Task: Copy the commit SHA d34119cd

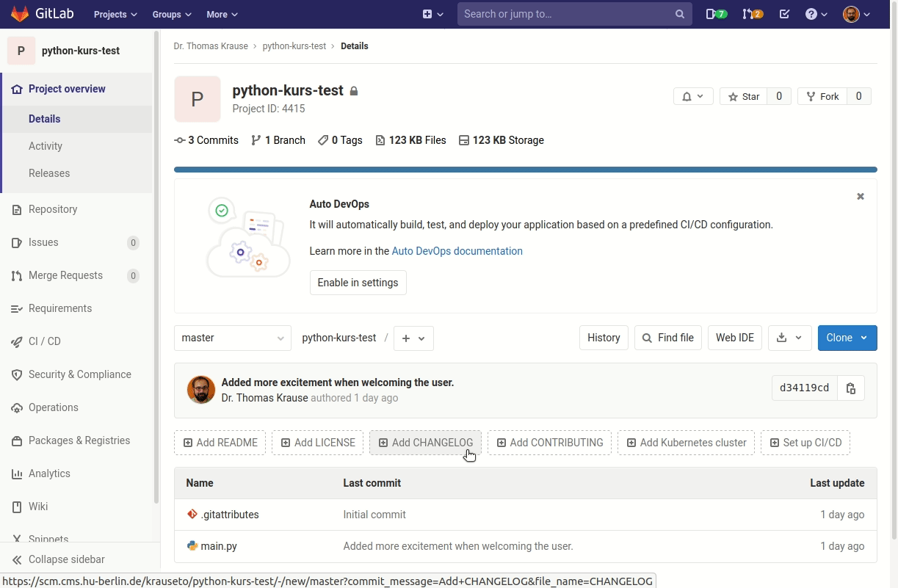Action: coord(851,388)
